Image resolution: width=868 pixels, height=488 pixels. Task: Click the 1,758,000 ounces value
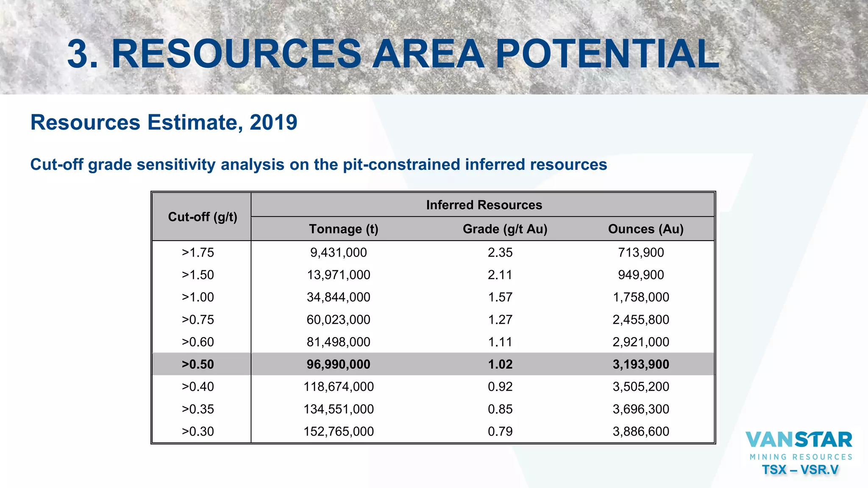click(x=640, y=297)
